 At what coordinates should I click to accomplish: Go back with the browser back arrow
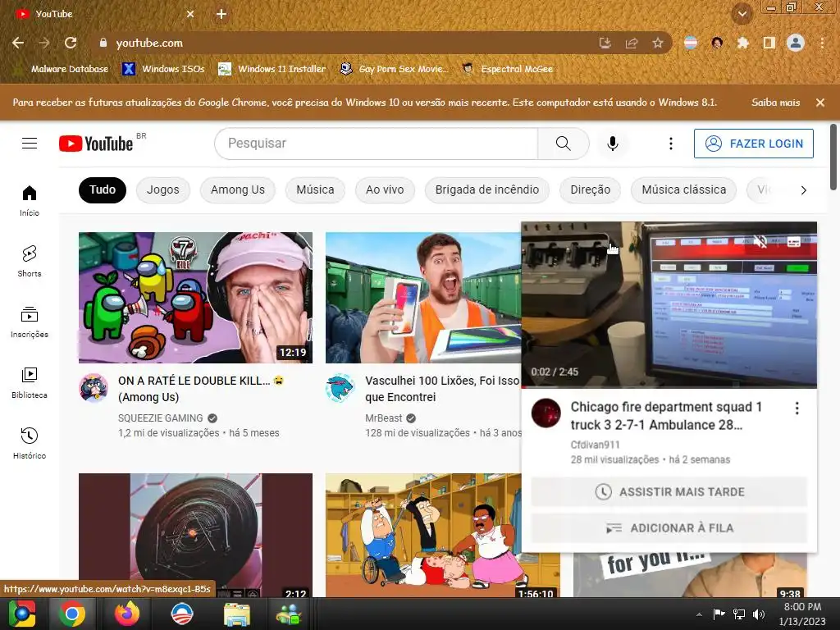(18, 43)
